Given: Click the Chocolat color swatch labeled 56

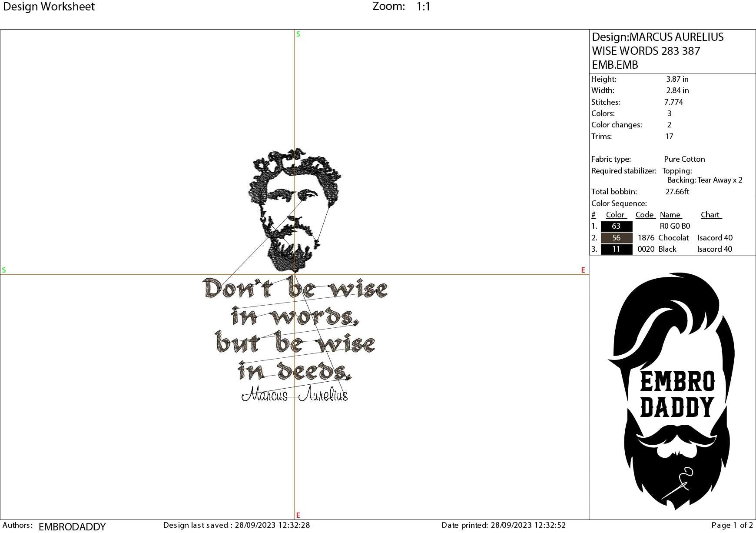Looking at the screenshot, I should pos(616,238).
